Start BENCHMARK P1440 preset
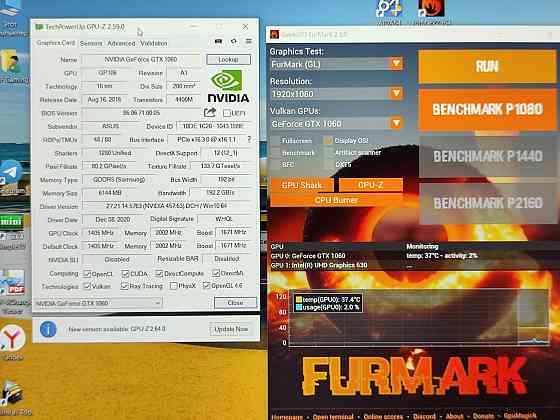560x420 pixels. (487, 156)
